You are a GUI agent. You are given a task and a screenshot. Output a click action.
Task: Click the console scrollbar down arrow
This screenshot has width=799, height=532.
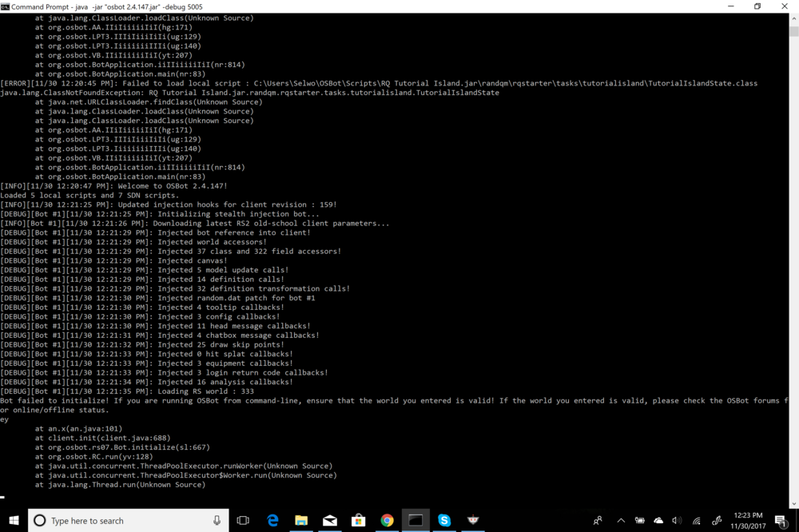[794, 503]
